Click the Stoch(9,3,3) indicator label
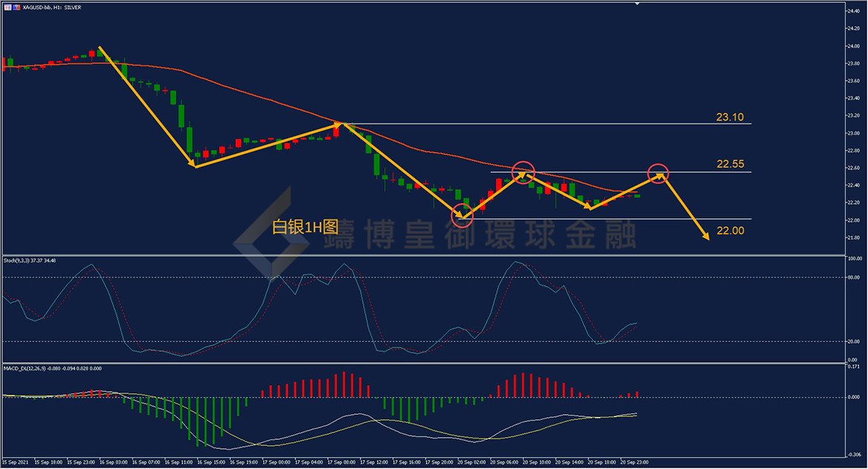The width and height of the screenshot is (868, 469). pos(30,260)
